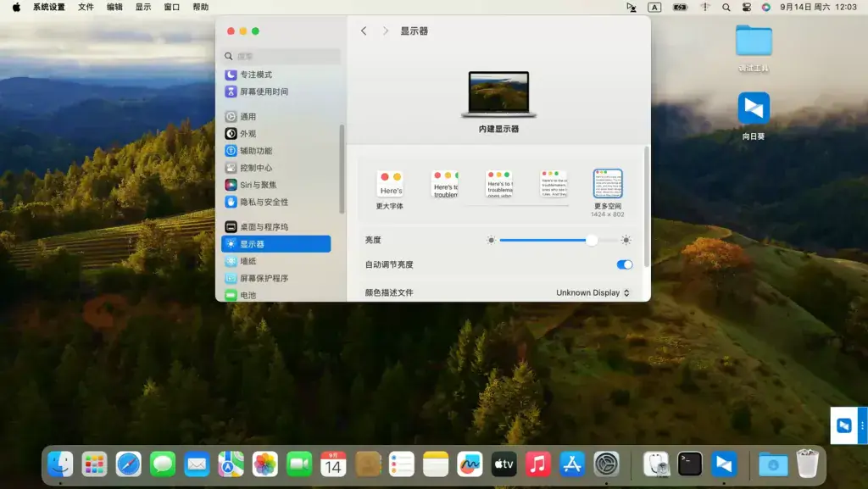
Task: Focus the settings search field
Action: 281,56
